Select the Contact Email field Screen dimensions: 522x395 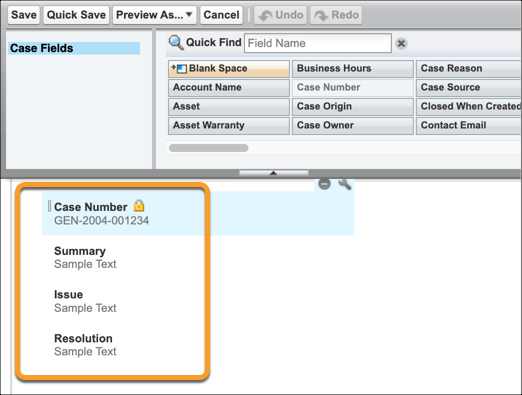tap(469, 126)
